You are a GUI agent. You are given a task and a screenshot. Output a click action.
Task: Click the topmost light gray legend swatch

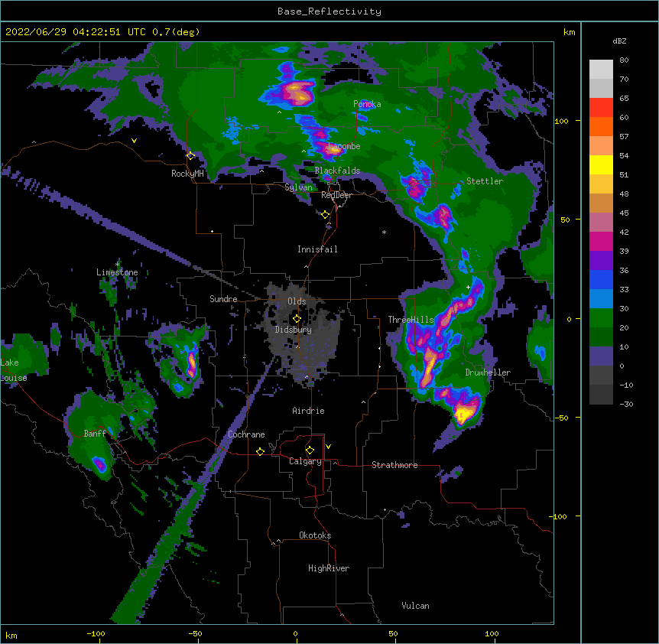click(x=601, y=70)
